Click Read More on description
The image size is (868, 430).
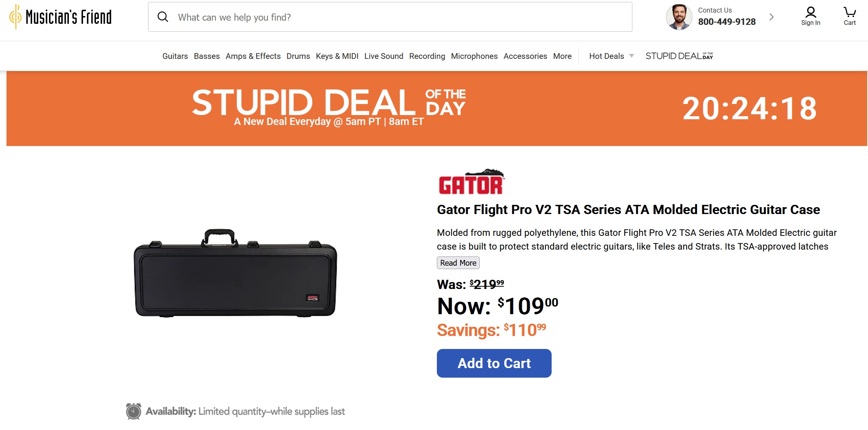click(x=458, y=263)
